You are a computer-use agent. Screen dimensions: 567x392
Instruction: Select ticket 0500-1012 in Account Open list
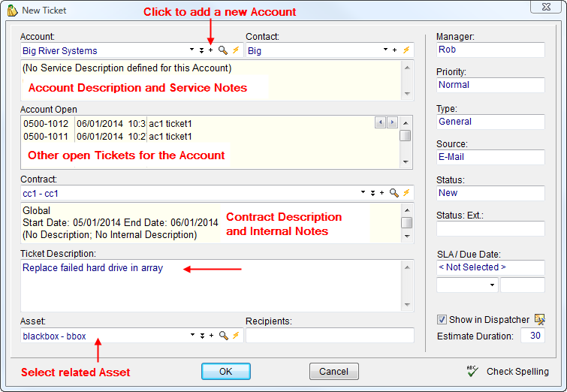click(x=47, y=123)
